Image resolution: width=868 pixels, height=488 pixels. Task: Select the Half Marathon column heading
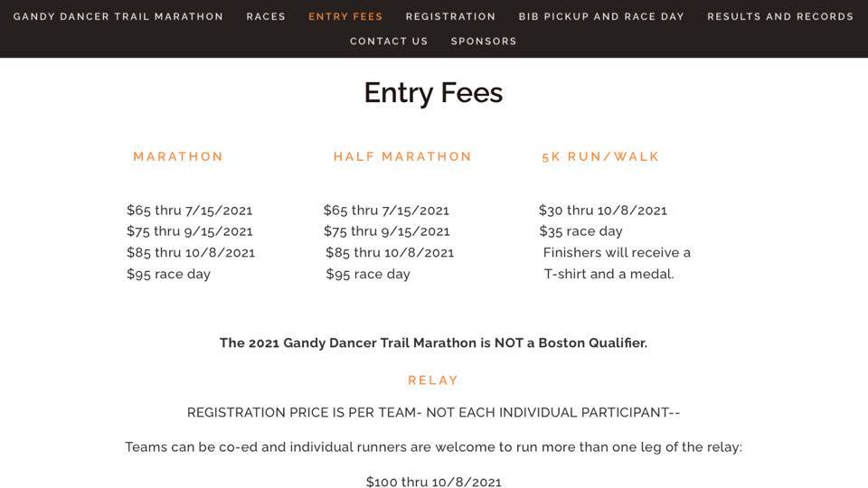402,156
